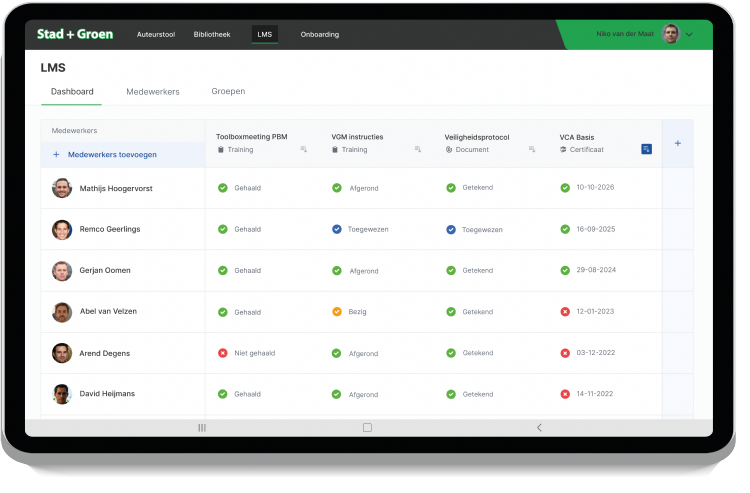750x493 pixels.
Task: Select employee Abel van Velzen
Action: [x=108, y=311]
